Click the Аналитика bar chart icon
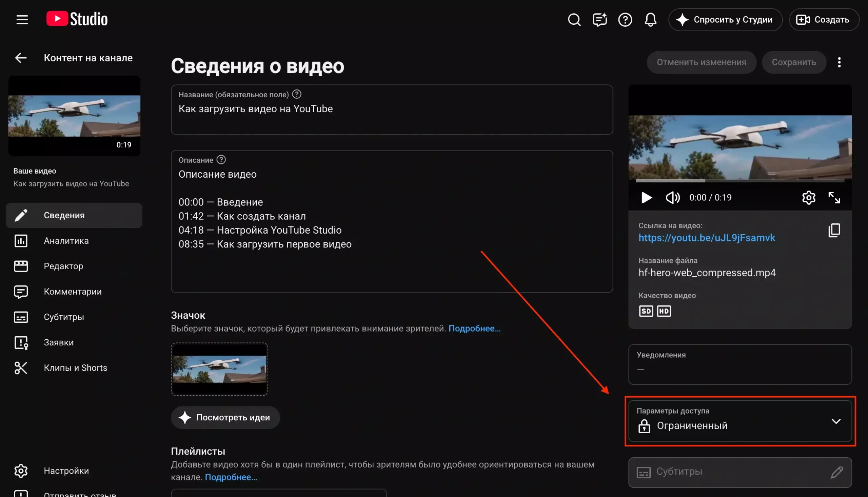The image size is (868, 497). (x=21, y=241)
